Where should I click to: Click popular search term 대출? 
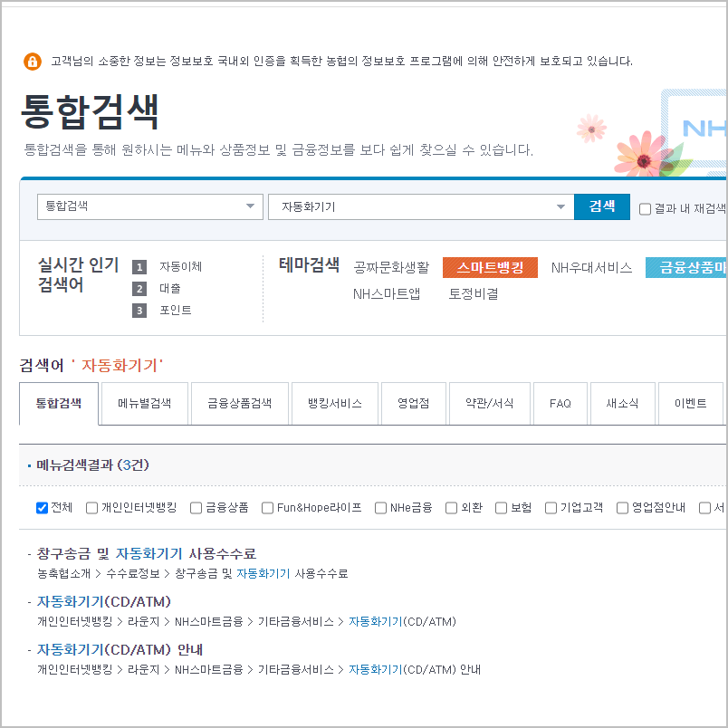(x=170, y=288)
